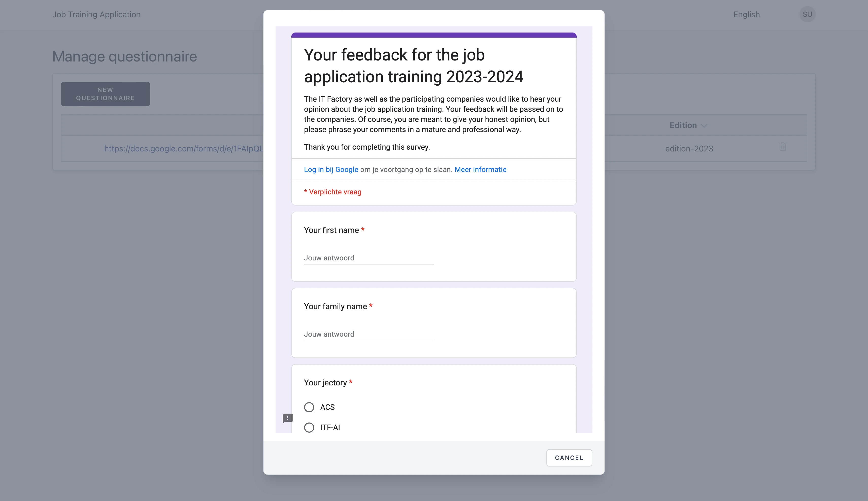Open the English language selector
Image resolution: width=868 pixels, height=501 pixels.
coord(746,14)
